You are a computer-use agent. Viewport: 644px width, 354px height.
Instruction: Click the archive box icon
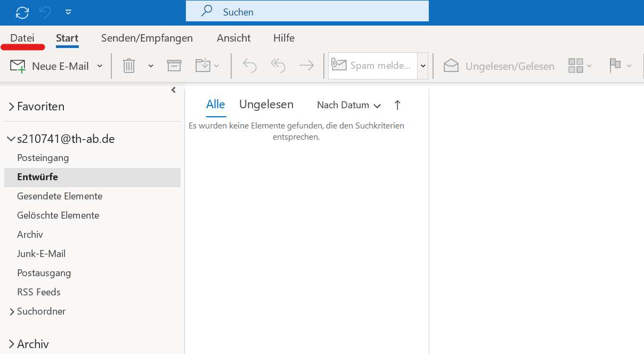[174, 66]
